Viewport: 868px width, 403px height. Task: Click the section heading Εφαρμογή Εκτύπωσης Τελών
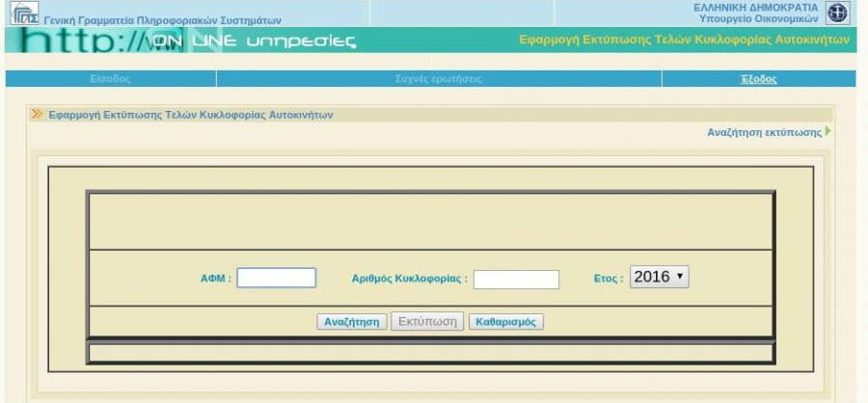point(190,114)
